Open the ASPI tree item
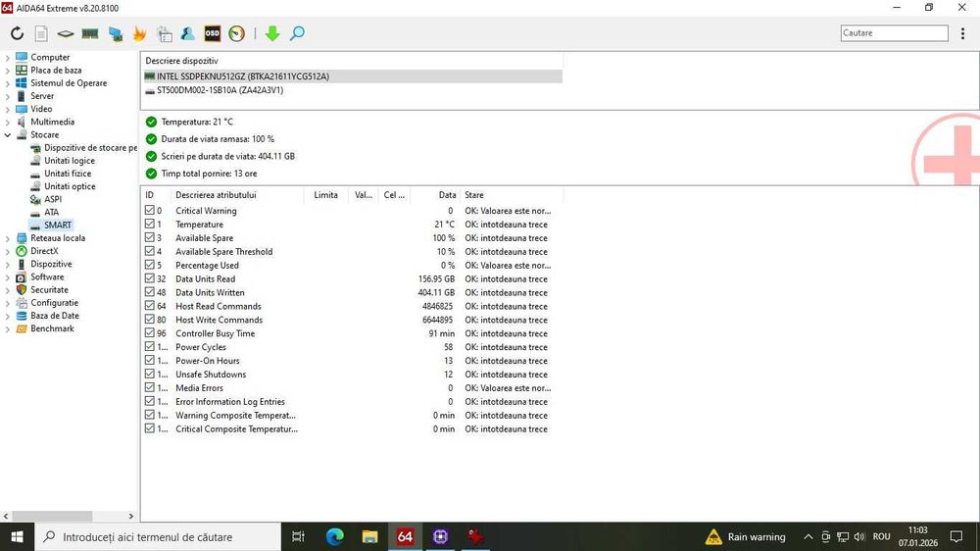 (53, 199)
